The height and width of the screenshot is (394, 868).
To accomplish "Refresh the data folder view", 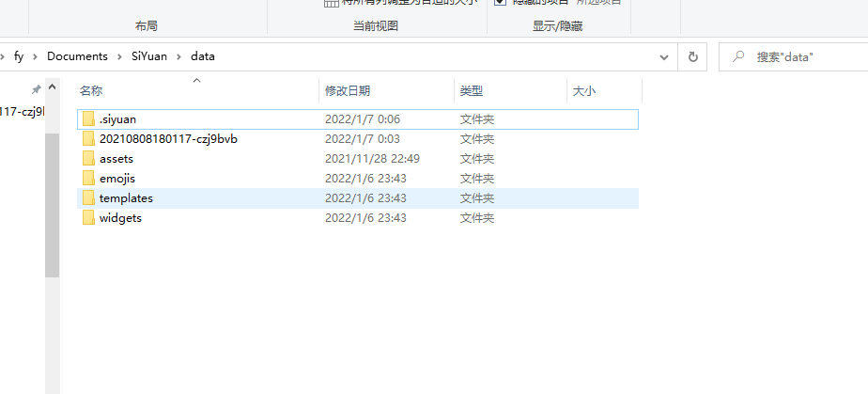I will tap(692, 56).
